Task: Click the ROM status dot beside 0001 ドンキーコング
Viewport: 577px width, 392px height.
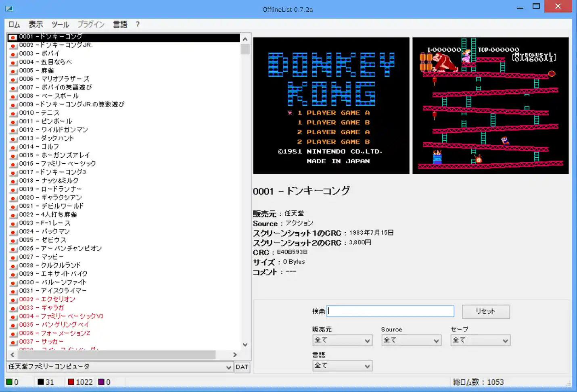Action: tap(13, 36)
